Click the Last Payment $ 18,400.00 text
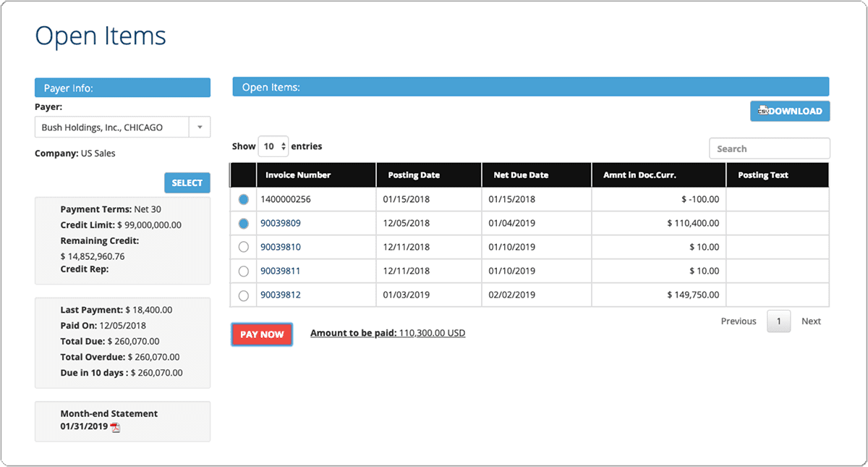Image resolution: width=868 pixels, height=467 pixels. 116,310
